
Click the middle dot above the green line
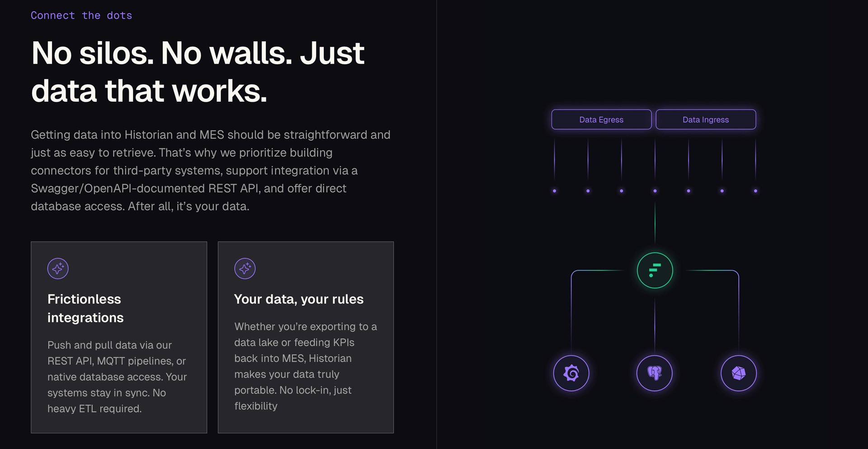[655, 191]
